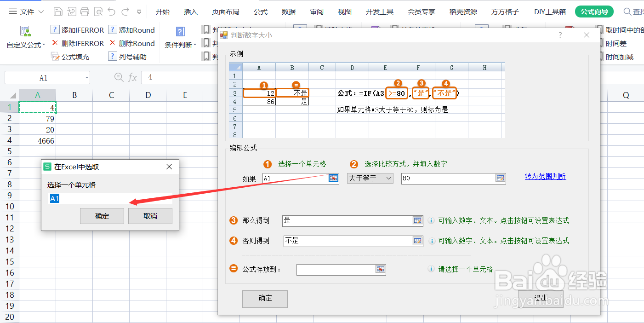The width and height of the screenshot is (644, 323).
Task: Open the 公式 ribbon tab
Action: pyautogui.click(x=260, y=12)
